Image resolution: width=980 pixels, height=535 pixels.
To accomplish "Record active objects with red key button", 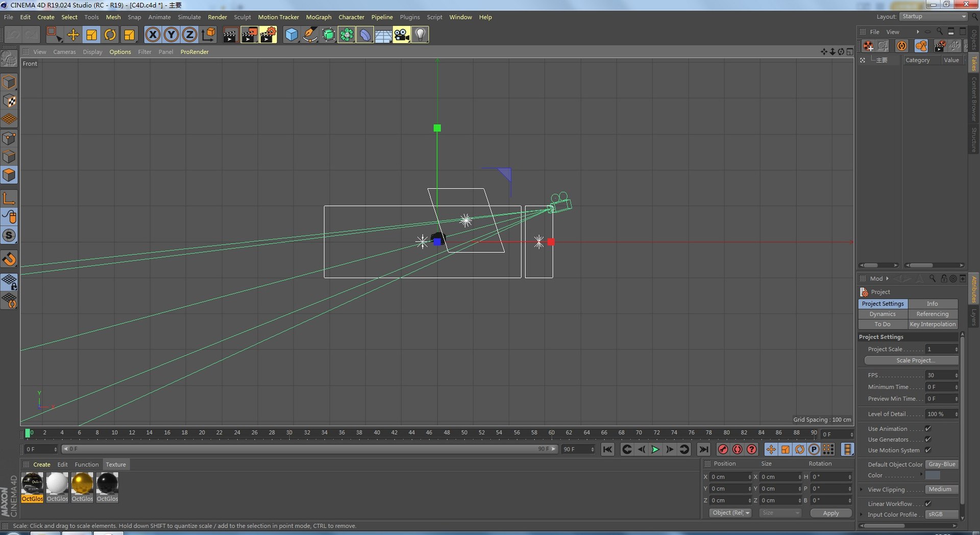I will pos(723,449).
